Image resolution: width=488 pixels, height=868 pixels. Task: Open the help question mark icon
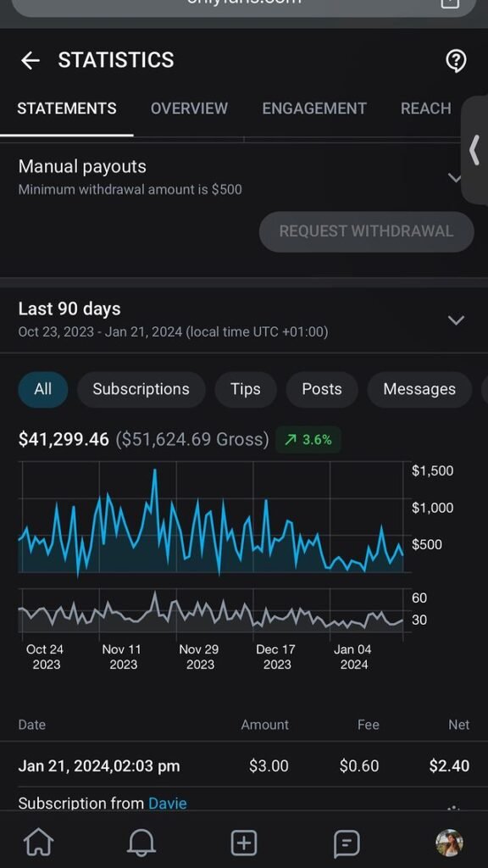456,60
